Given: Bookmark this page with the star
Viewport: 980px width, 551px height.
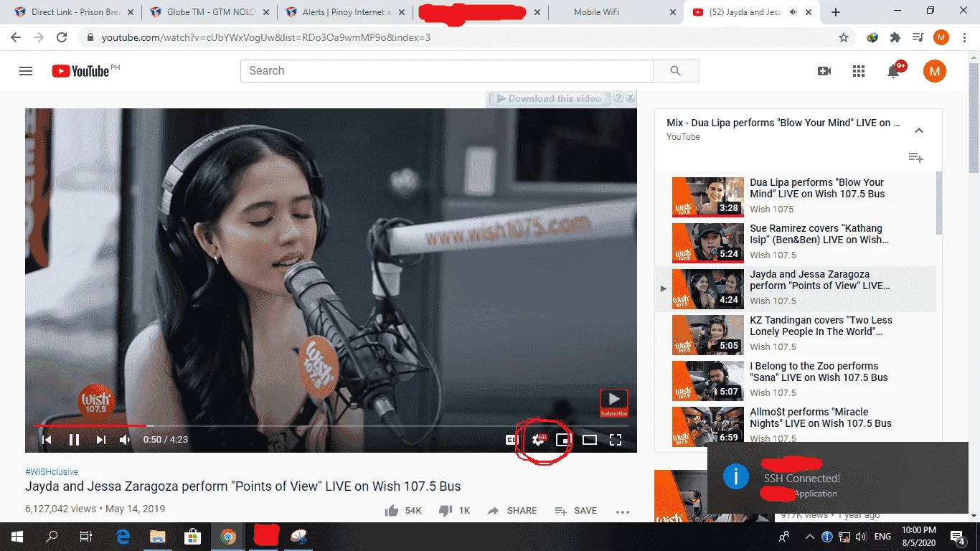Looking at the screenshot, I should (844, 37).
